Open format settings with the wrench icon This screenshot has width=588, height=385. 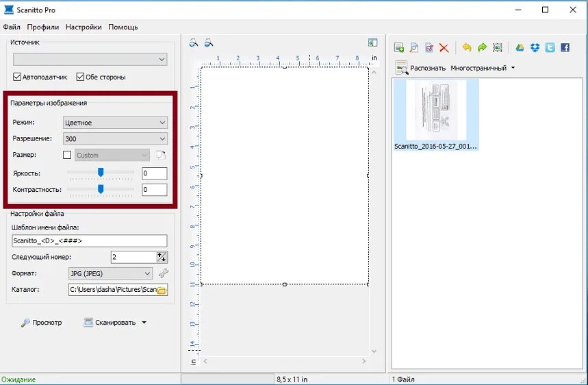(x=164, y=273)
